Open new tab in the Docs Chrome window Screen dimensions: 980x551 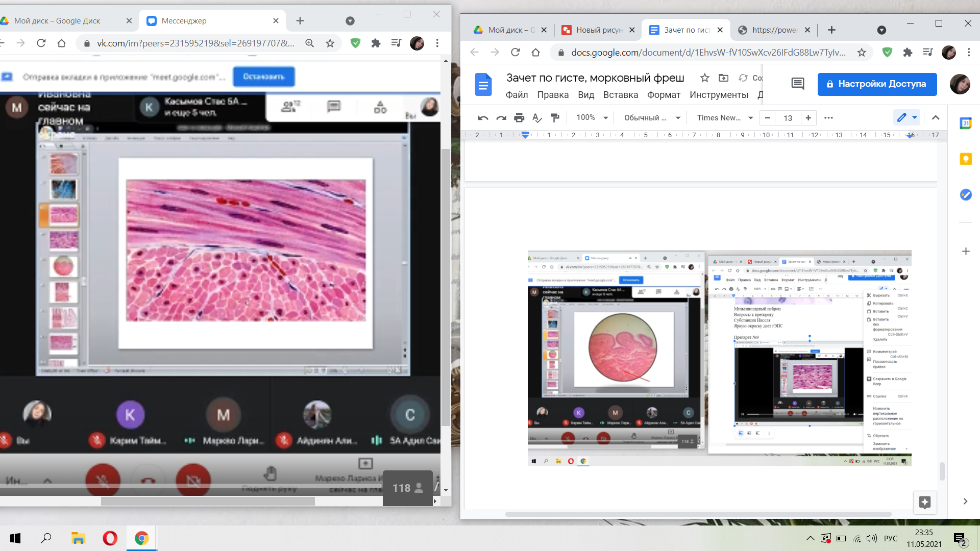[831, 30]
